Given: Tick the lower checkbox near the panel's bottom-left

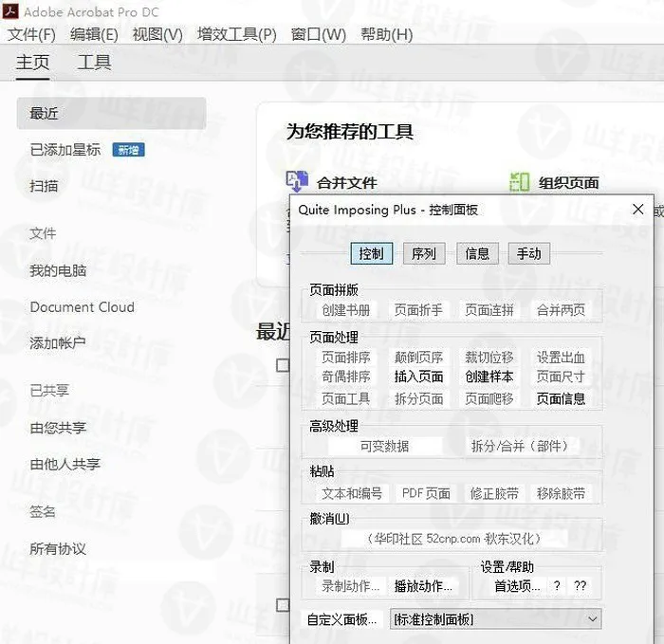Looking at the screenshot, I should pyautogui.click(x=282, y=604).
